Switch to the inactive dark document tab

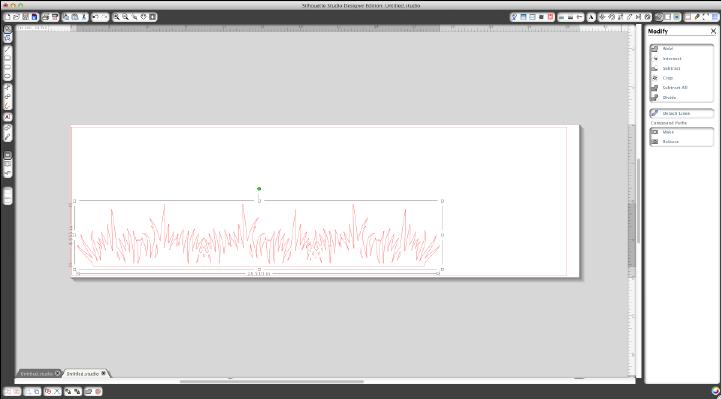coord(37,373)
